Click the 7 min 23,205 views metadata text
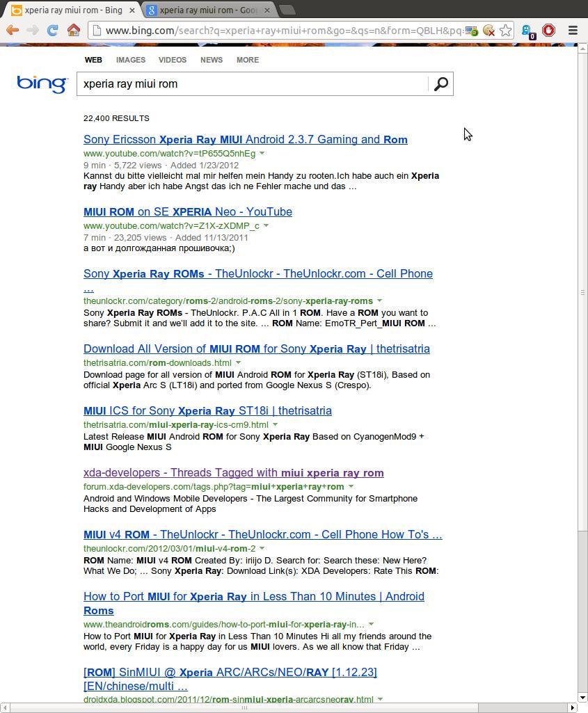Image resolution: width=588 pixels, height=713 pixels. click(x=166, y=237)
